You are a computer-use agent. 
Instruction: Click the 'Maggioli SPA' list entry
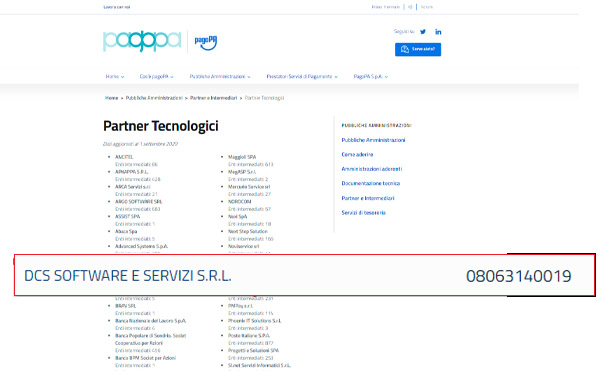pyautogui.click(x=242, y=157)
